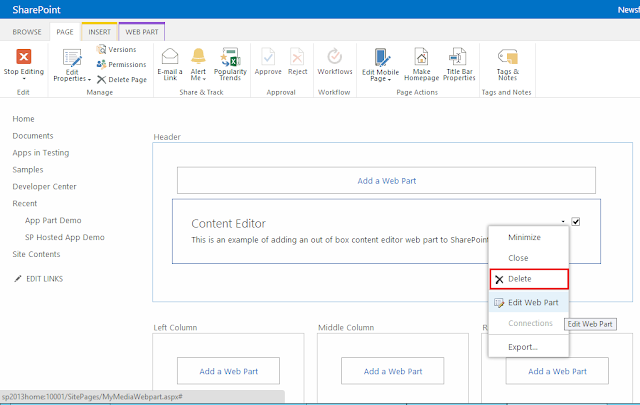Switch to the BROWSE tab
This screenshot has height=405, width=640.
tap(27, 32)
